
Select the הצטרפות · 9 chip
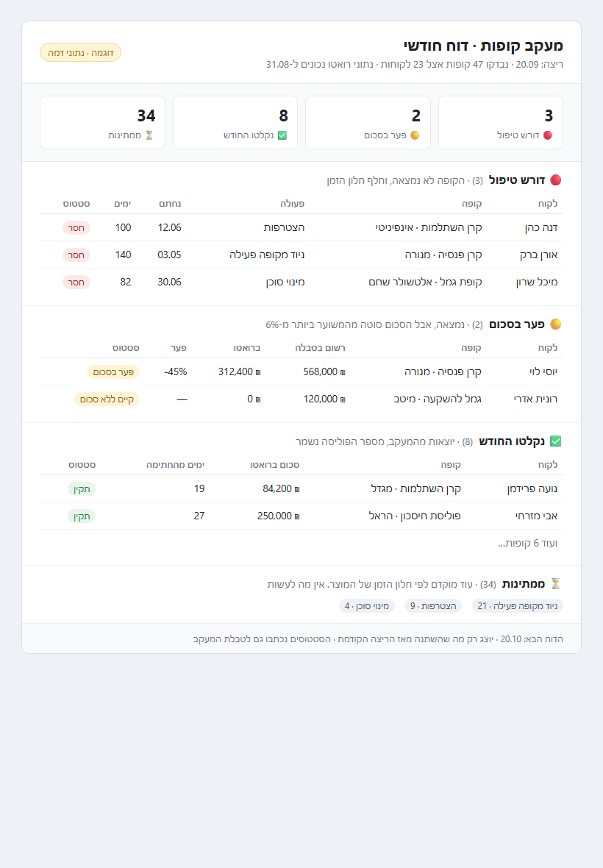click(x=433, y=605)
